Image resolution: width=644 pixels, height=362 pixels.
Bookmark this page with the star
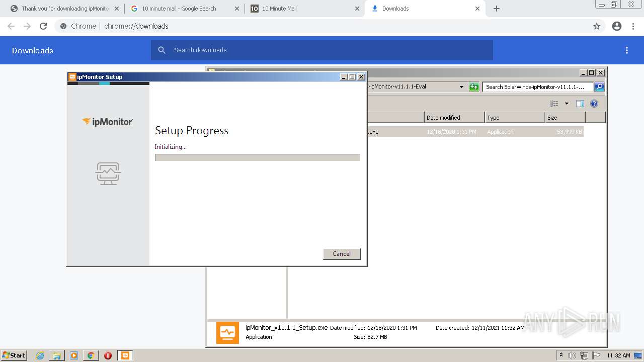point(597,26)
